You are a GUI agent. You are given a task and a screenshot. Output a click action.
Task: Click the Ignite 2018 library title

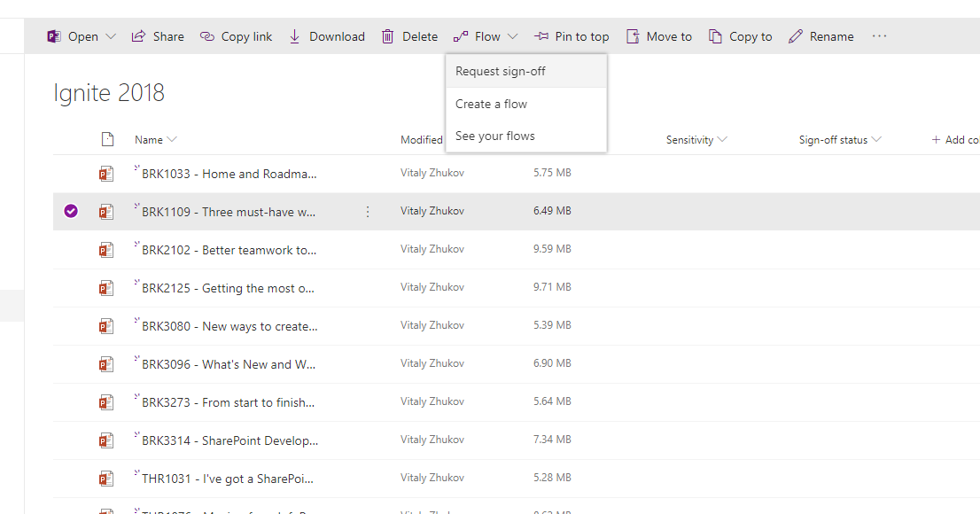(x=109, y=93)
